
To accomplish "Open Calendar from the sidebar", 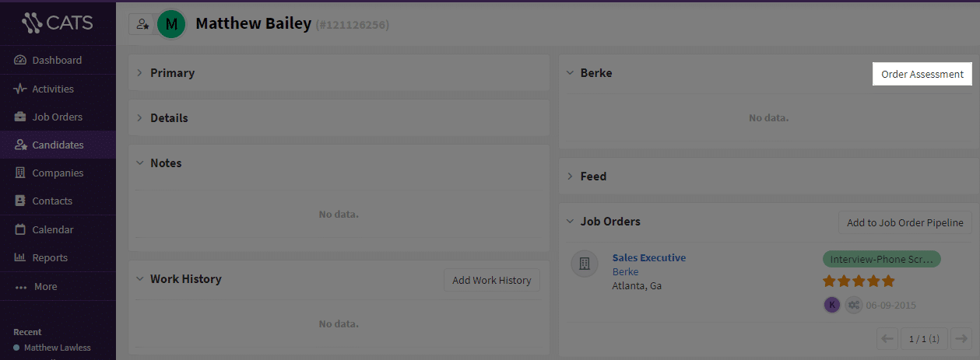I will coord(58,229).
